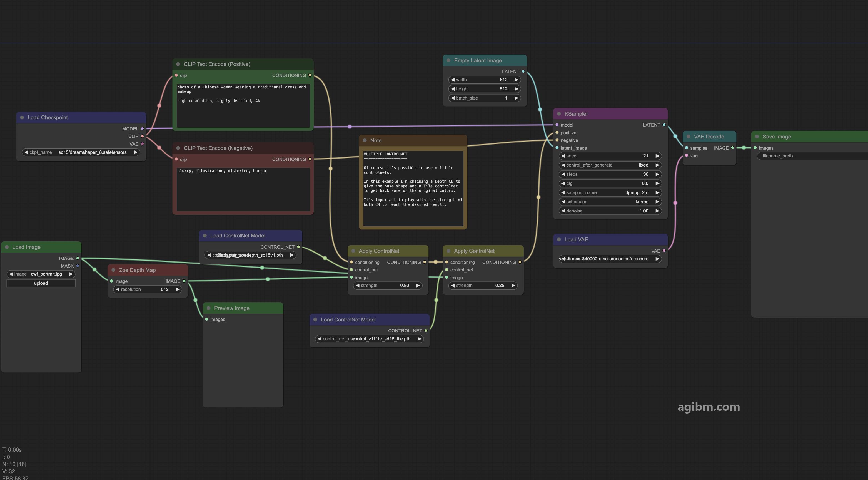The image size is (868, 480).
Task: Open the Load VAE vae_name dropdown
Action: 610,259
